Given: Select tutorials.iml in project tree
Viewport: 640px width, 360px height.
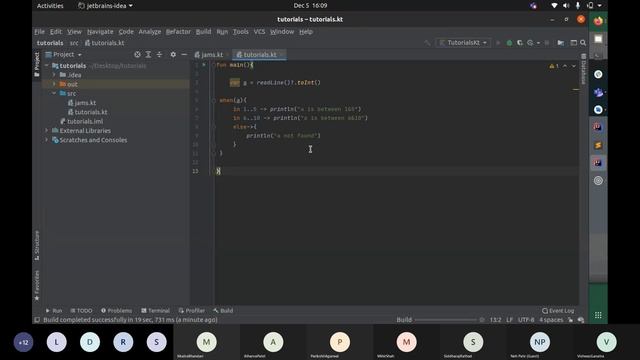Looking at the screenshot, I should pos(82,121).
